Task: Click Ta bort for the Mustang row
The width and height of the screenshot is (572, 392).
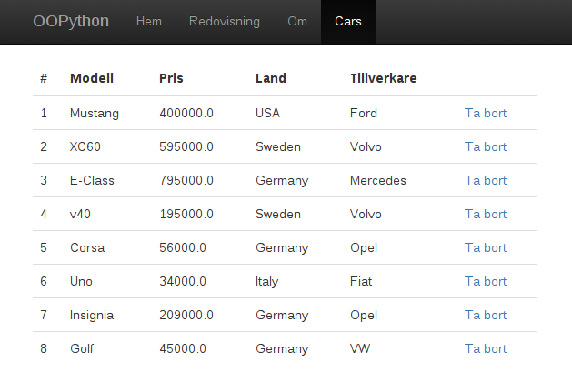Action: (x=486, y=113)
